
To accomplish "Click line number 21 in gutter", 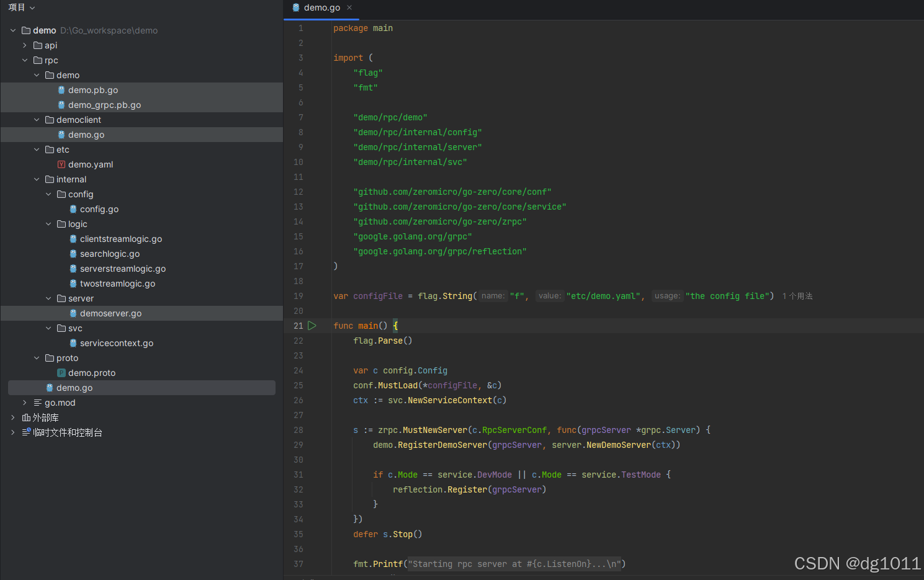I will click(x=298, y=326).
